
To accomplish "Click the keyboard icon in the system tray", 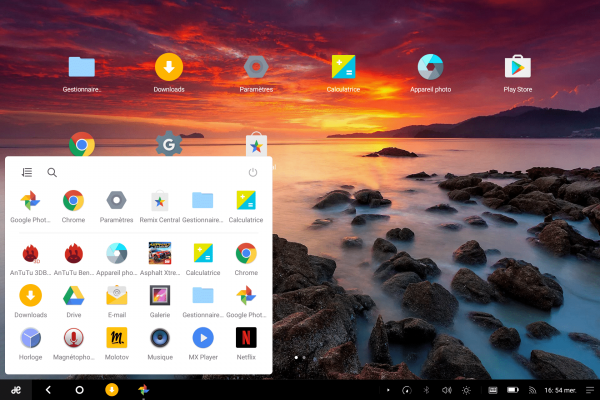I will [x=493, y=390].
